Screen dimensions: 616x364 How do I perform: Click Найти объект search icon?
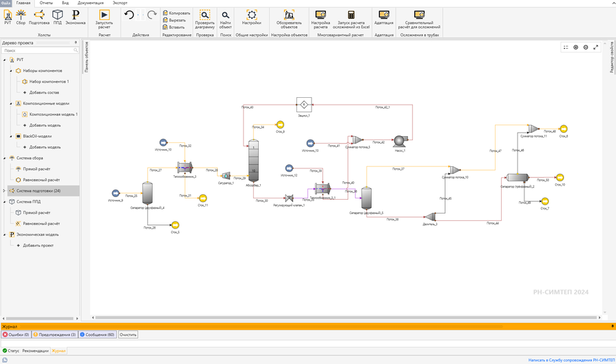(225, 19)
